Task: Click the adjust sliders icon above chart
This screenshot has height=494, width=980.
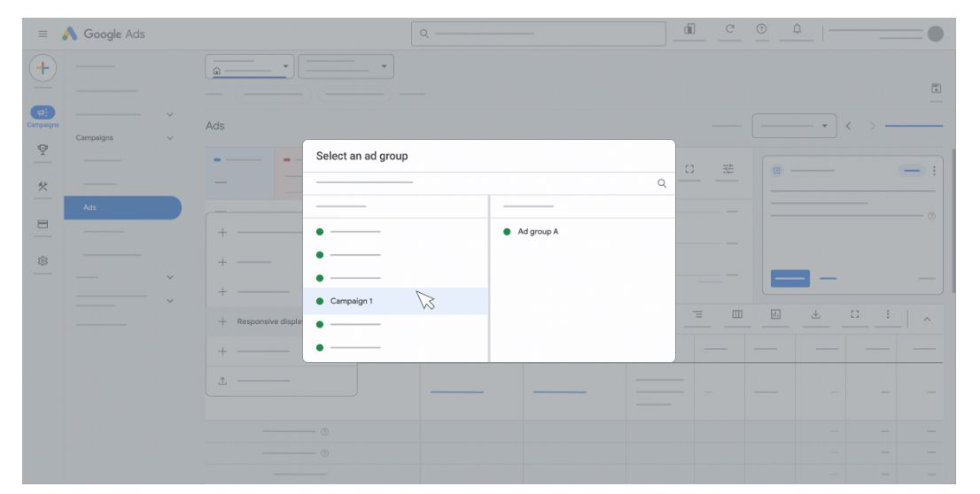Action: 728,169
